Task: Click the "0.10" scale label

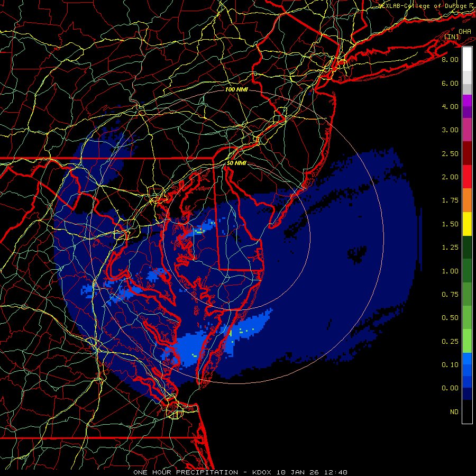Action: 450,365
